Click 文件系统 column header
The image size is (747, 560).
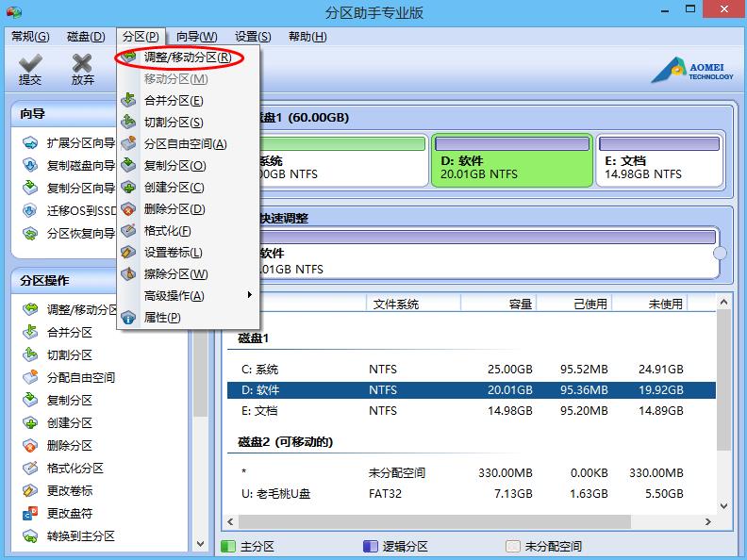[413, 304]
